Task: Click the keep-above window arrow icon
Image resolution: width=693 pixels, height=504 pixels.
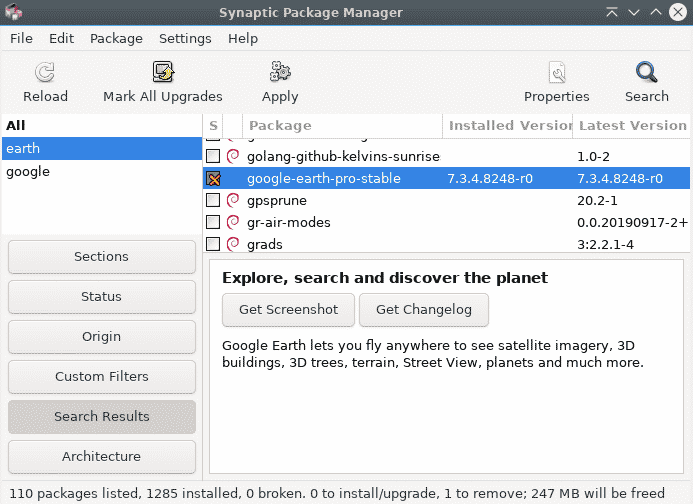Action: 612,12
